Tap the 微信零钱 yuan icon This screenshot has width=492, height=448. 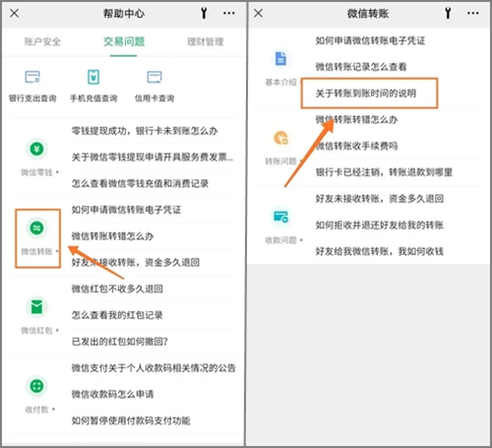coord(36,149)
